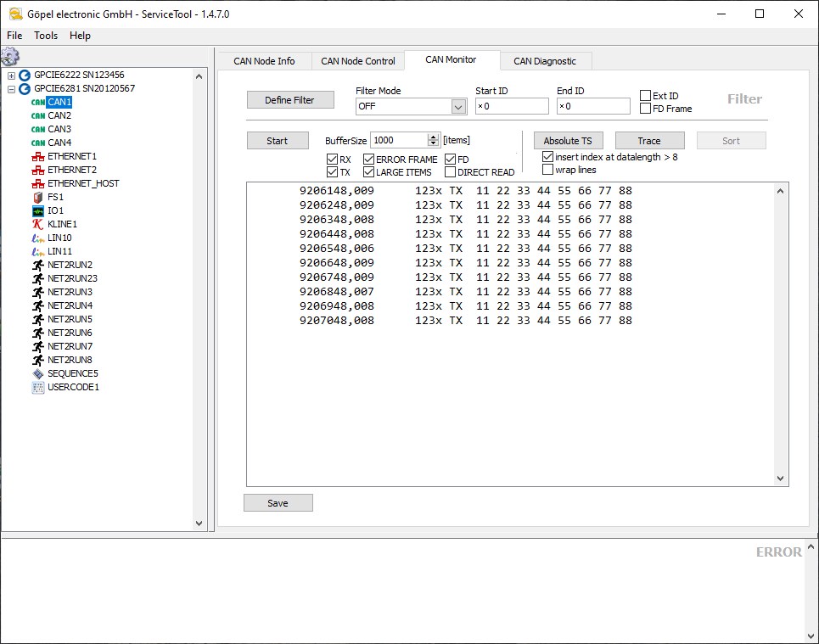The width and height of the screenshot is (819, 644).
Task: Click the FS1 file system icon
Action: [38, 198]
